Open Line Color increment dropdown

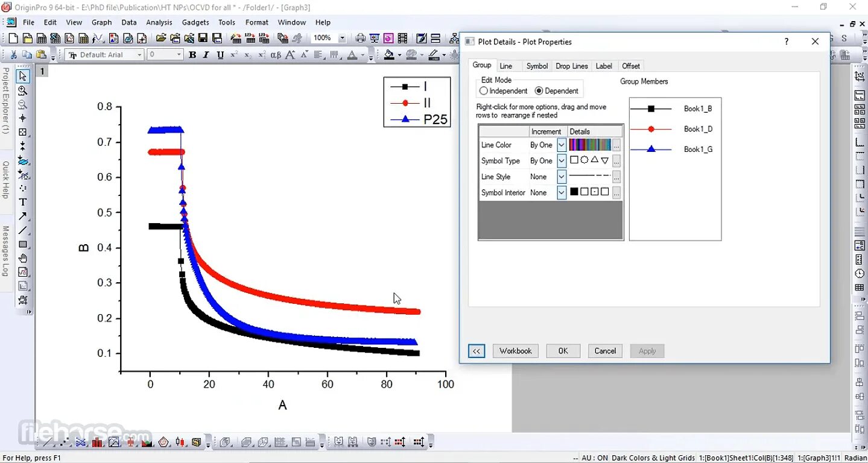point(562,145)
